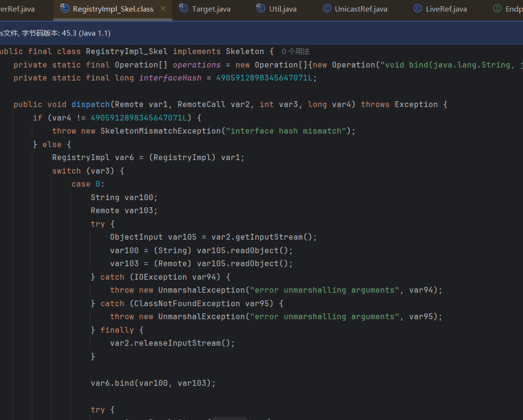Click the Util.java tab's class icon
This screenshot has height=420, width=523.
coord(261,9)
